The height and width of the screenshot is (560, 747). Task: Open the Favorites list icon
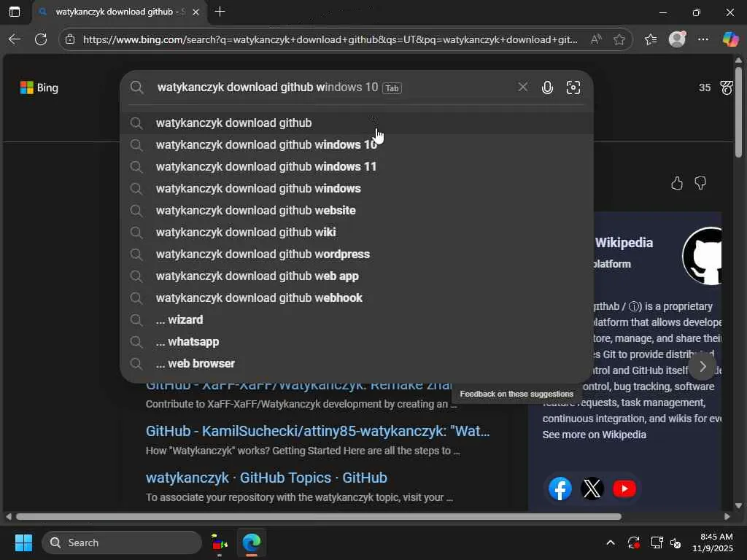(x=650, y=39)
